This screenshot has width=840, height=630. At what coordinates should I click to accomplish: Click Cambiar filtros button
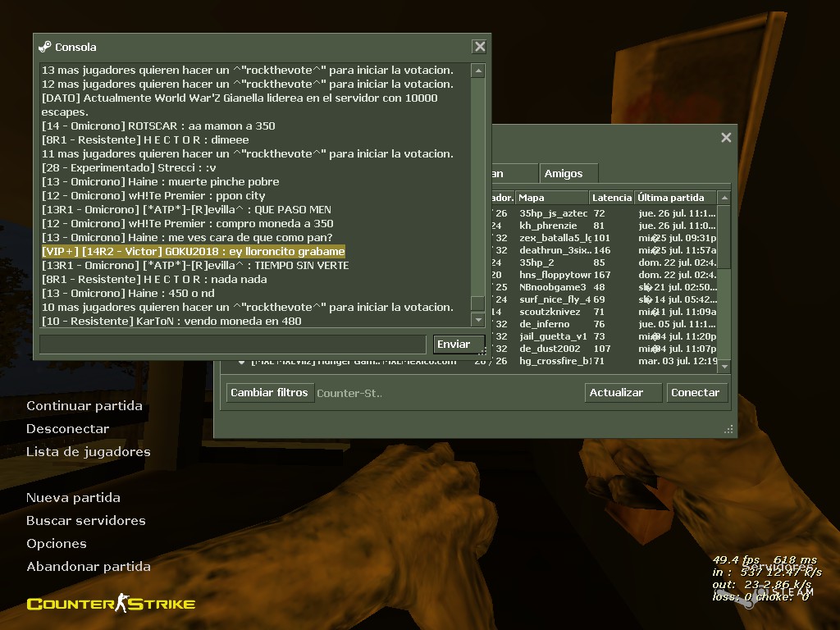(270, 393)
